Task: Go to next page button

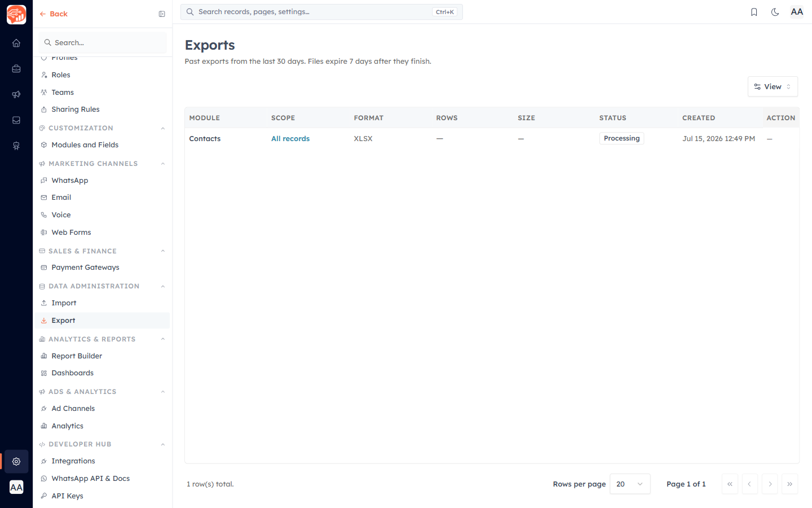Action: click(x=770, y=484)
